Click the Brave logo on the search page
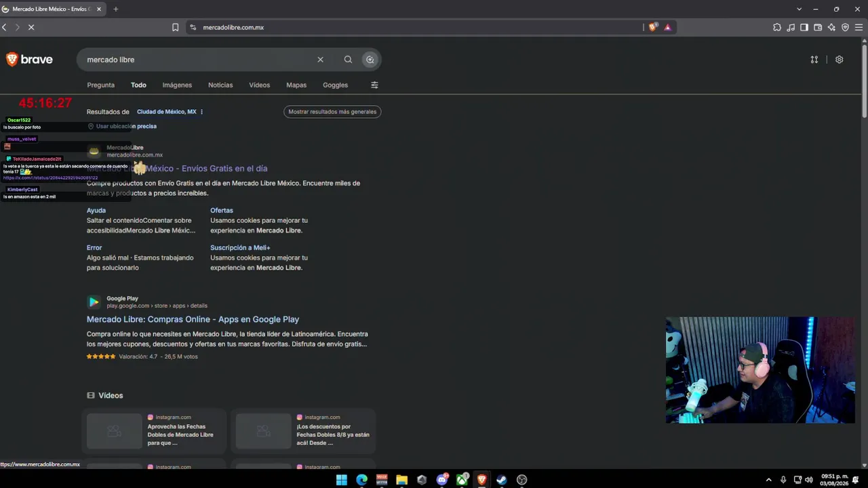Screen dimensions: 868x488 click(x=29, y=60)
